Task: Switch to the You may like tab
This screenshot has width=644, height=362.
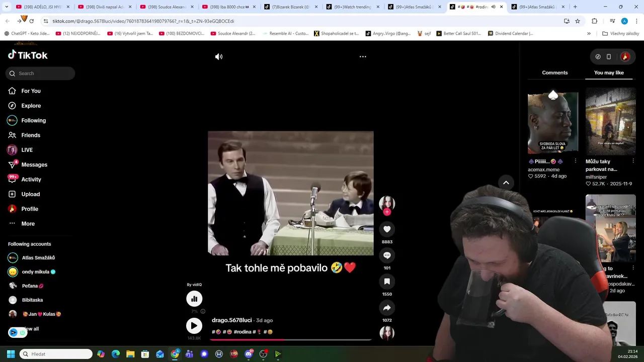Action: (609, 73)
